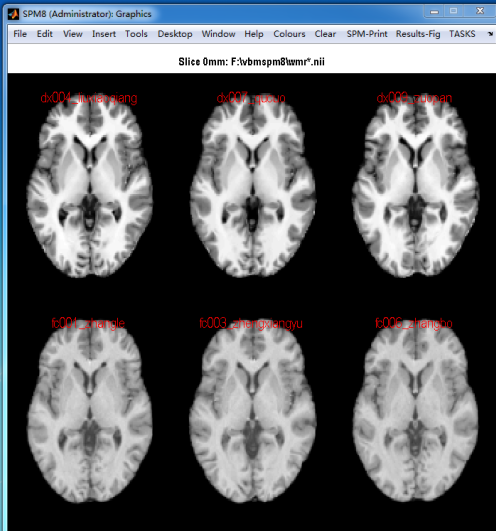Open the Desktop menu
Screen dimensions: 496x531
point(175,34)
